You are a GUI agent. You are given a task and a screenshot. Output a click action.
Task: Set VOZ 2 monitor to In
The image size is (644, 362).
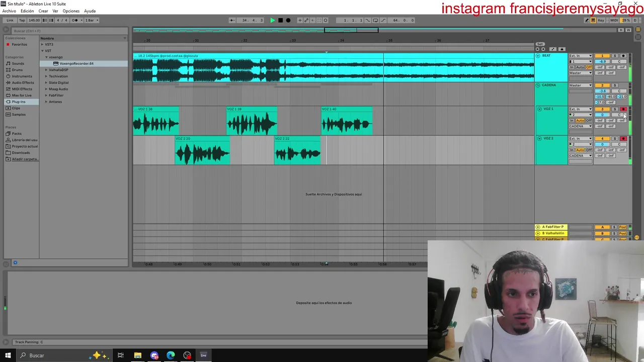click(x=572, y=150)
